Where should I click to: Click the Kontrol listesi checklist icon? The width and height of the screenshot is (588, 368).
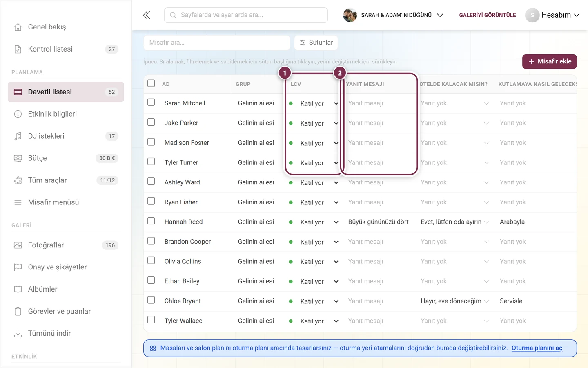[x=18, y=49]
